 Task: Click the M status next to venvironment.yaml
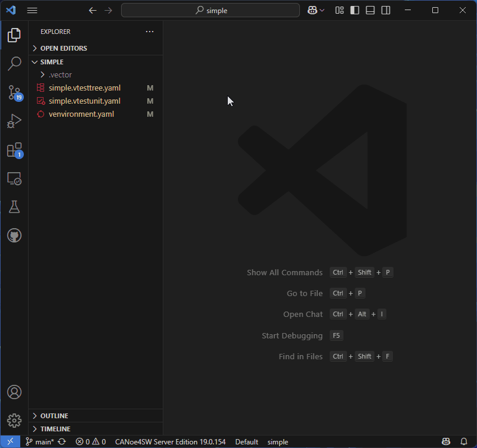(x=150, y=114)
